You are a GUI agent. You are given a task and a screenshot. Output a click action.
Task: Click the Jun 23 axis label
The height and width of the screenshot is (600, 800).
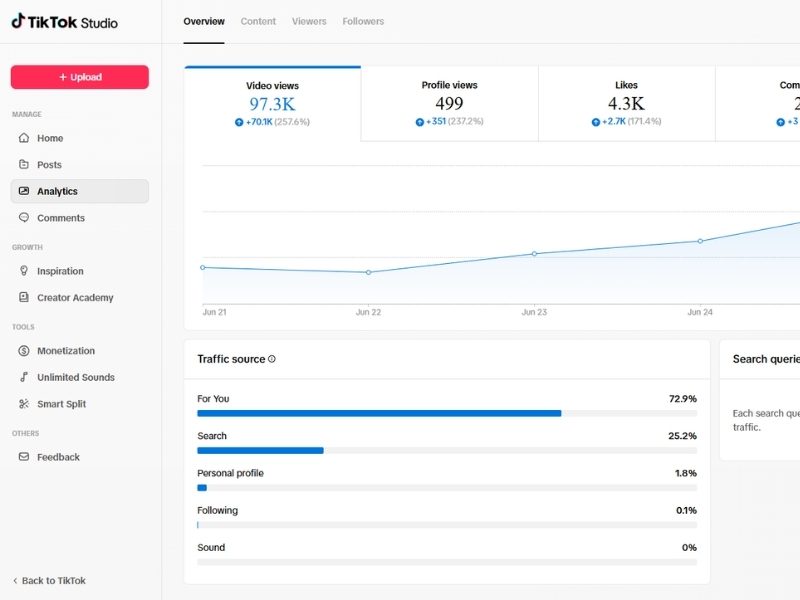(534, 312)
